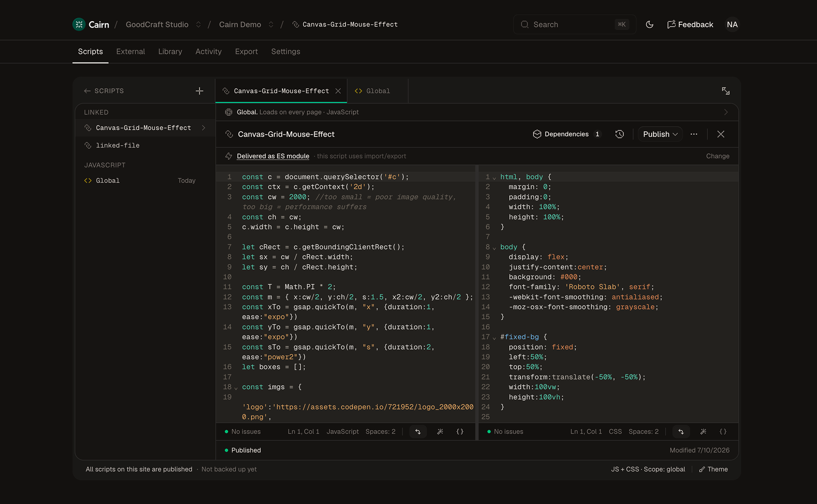This screenshot has width=817, height=504.
Task: Switch to the Export tab
Action: pyautogui.click(x=246, y=51)
